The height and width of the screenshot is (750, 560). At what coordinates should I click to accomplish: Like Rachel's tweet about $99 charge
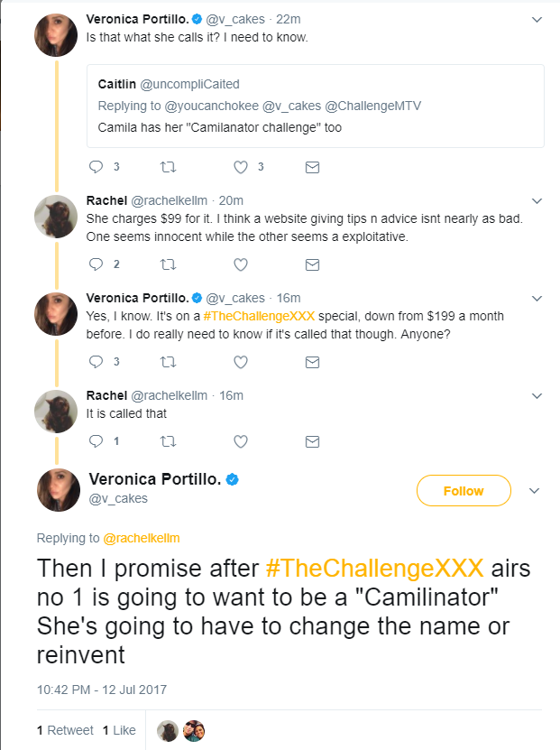[x=241, y=264]
